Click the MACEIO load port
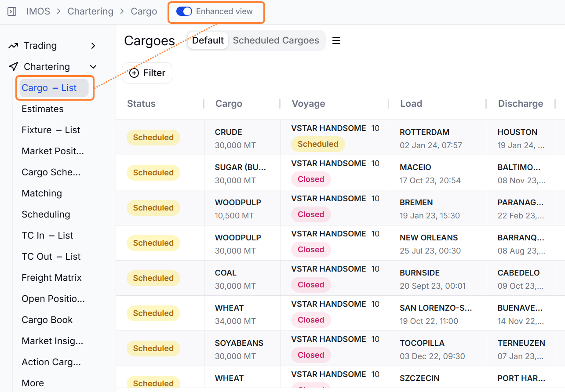This screenshot has width=565, height=392. coord(416,167)
